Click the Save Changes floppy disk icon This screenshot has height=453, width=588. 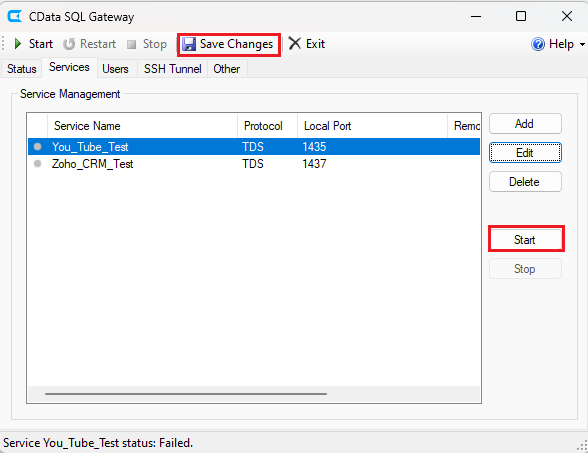click(189, 44)
